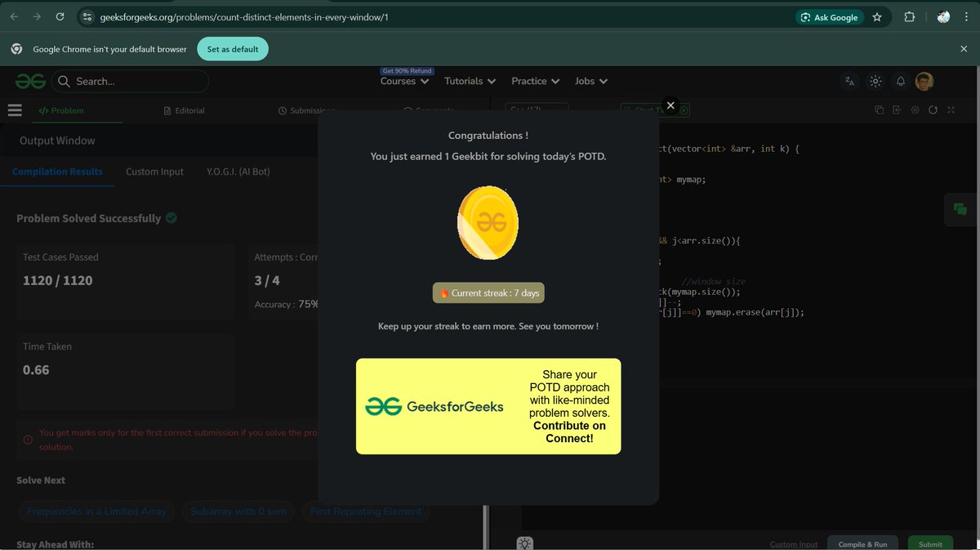Click Problem Solved Successfully text
980x550 pixels.
[x=89, y=218]
